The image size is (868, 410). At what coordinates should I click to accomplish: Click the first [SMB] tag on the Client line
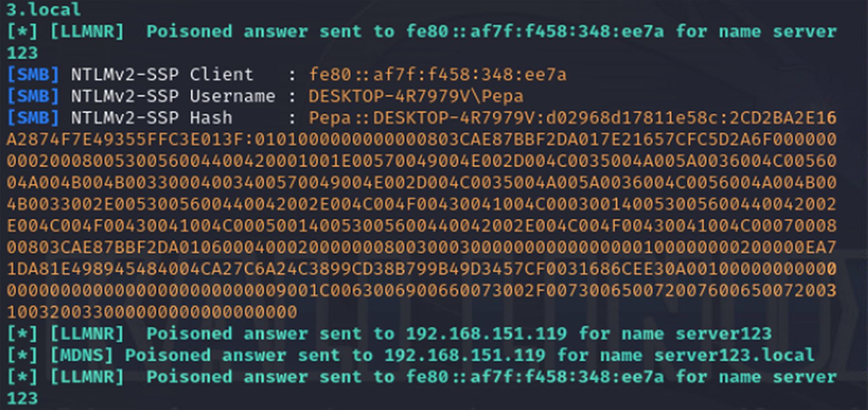33,75
